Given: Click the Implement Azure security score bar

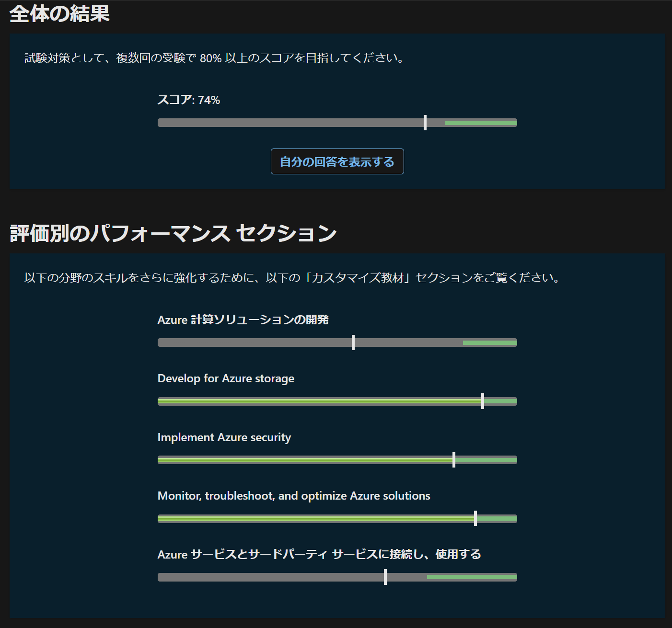Looking at the screenshot, I should click(337, 460).
